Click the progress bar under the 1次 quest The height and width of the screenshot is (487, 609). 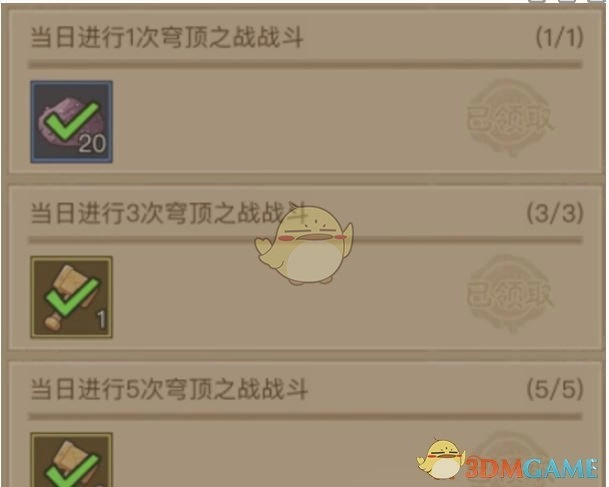(305, 64)
